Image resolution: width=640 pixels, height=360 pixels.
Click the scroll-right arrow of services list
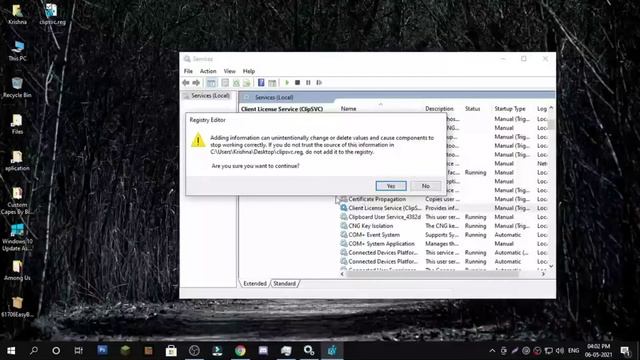tap(543, 274)
